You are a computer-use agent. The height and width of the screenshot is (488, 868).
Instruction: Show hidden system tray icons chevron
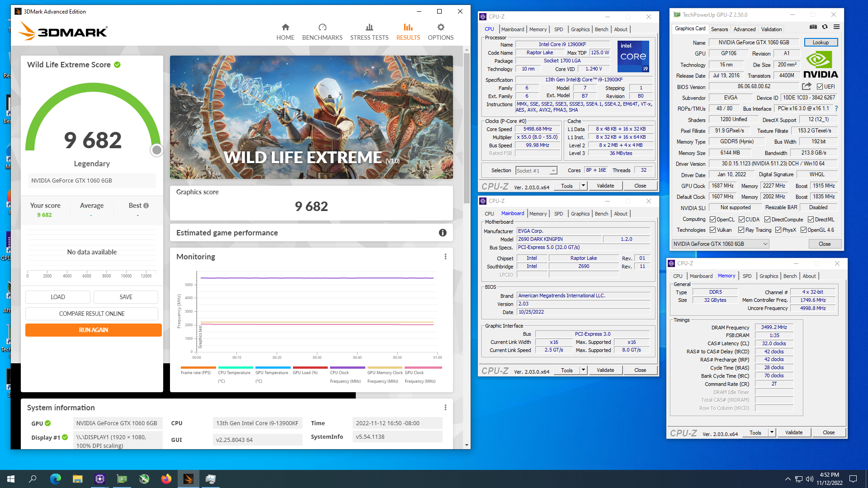click(788, 479)
